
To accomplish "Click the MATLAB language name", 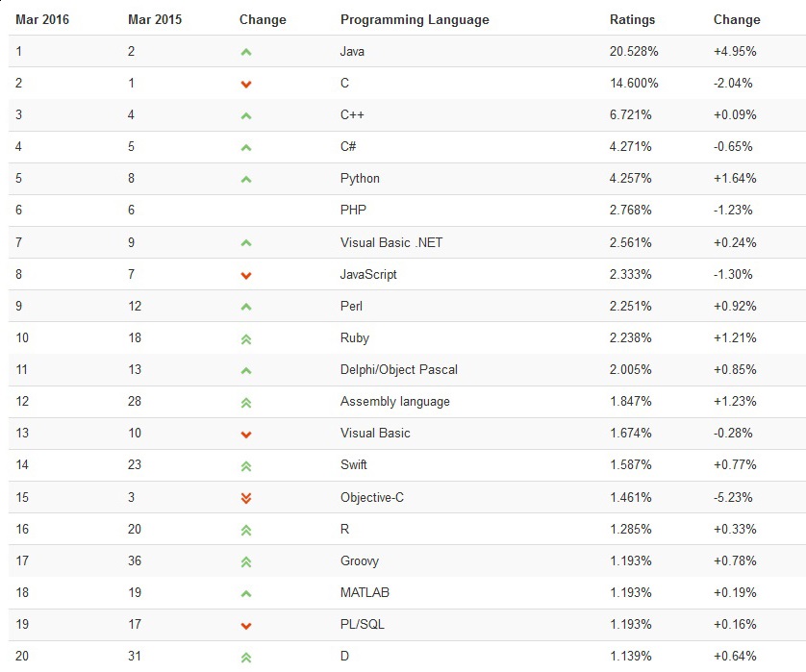I will 365,592.
